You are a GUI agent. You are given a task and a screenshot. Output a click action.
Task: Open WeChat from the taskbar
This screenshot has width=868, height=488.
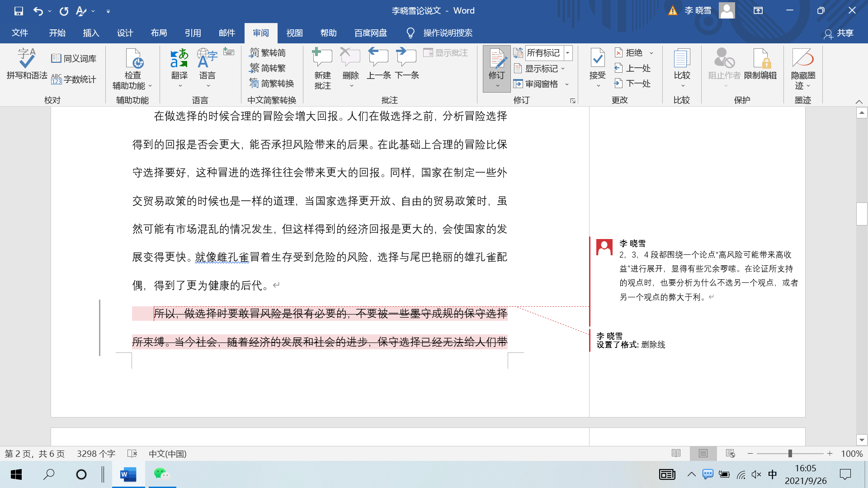[161, 474]
